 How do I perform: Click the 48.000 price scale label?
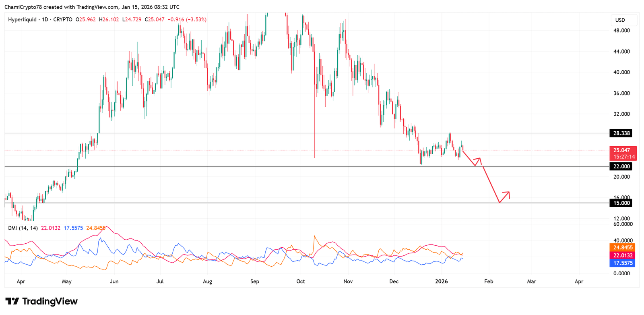click(621, 31)
